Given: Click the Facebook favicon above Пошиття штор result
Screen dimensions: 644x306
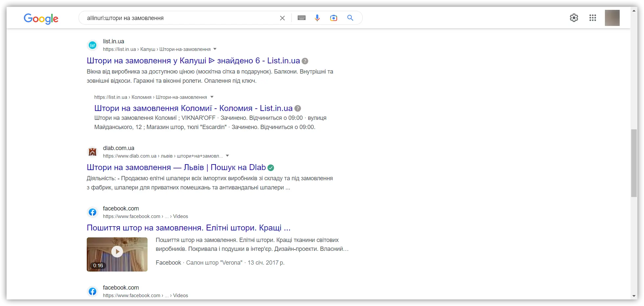Looking at the screenshot, I should (x=93, y=212).
